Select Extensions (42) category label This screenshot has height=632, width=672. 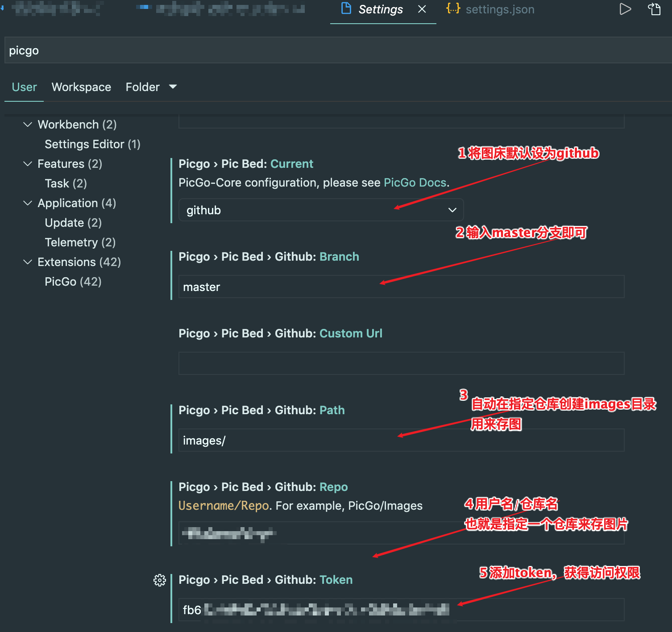coord(79,262)
